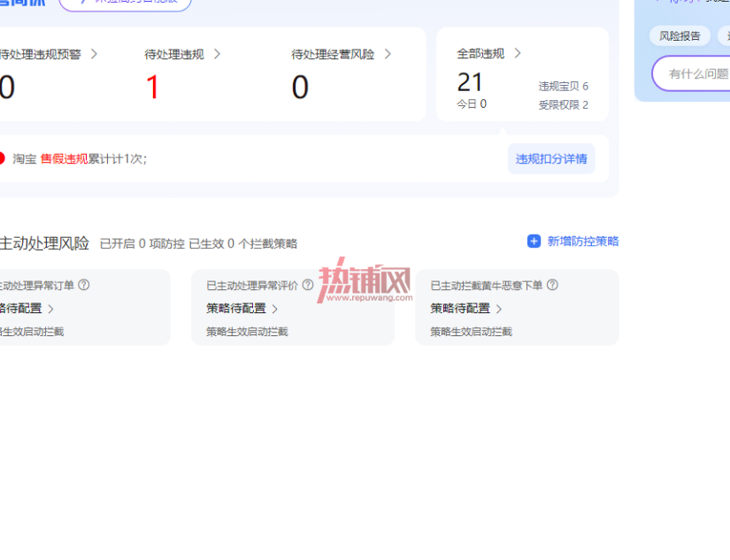
Task: Click the red dot before 淘宝 售假违规
Action: pos(2,158)
